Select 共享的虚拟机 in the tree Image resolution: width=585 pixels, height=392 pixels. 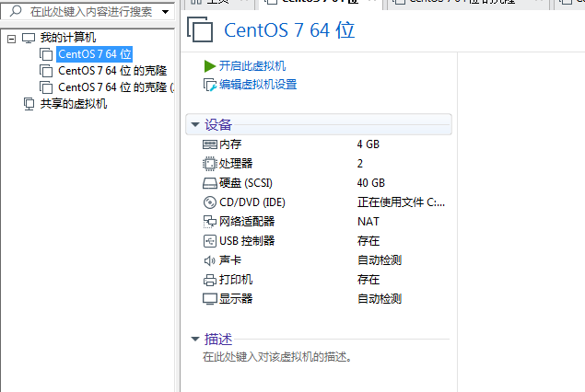click(x=74, y=104)
